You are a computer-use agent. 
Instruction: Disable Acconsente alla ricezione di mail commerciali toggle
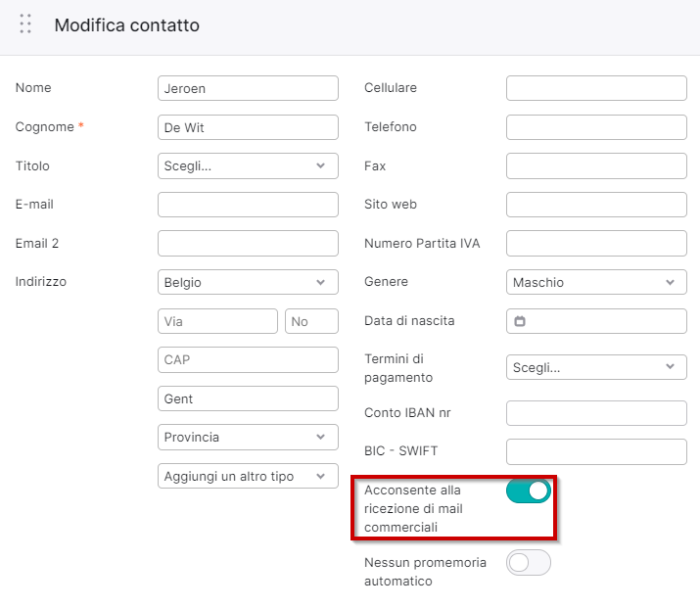point(529,491)
